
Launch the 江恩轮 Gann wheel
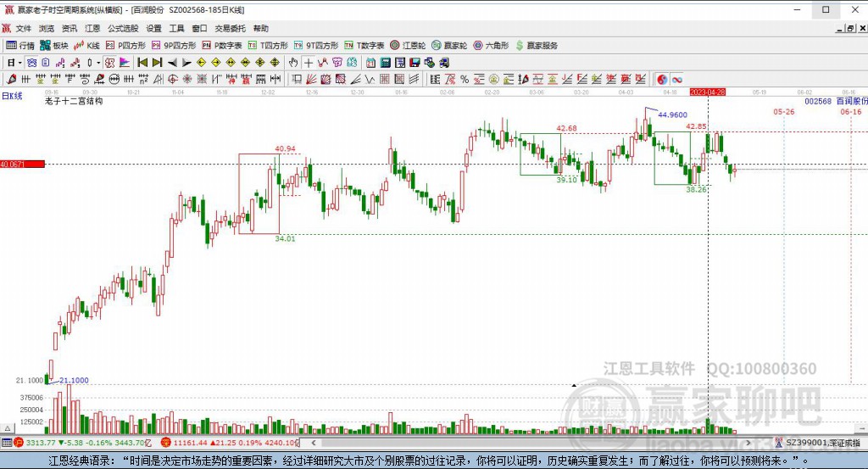(x=408, y=46)
